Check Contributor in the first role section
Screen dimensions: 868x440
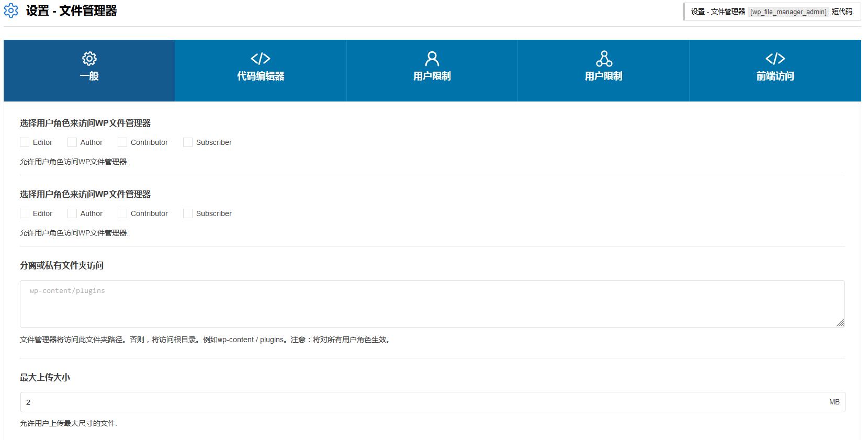pyautogui.click(x=122, y=142)
